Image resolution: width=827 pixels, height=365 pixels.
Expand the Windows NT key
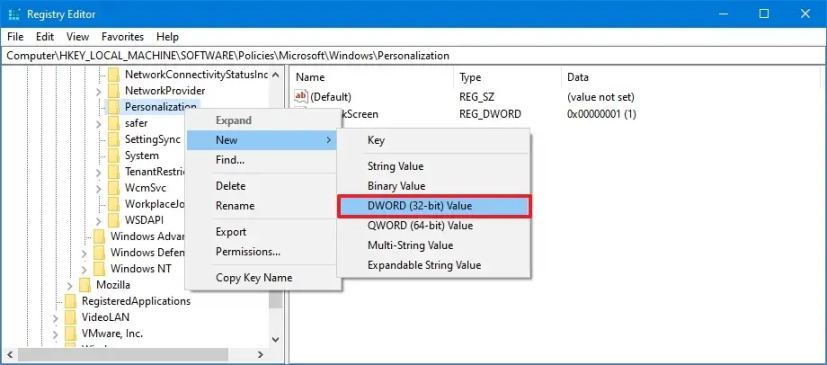point(84,269)
